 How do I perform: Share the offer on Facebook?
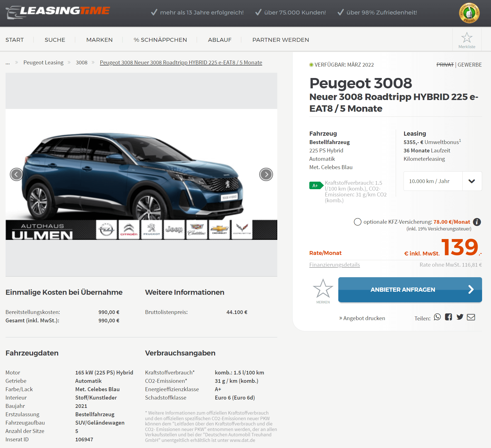(x=449, y=317)
